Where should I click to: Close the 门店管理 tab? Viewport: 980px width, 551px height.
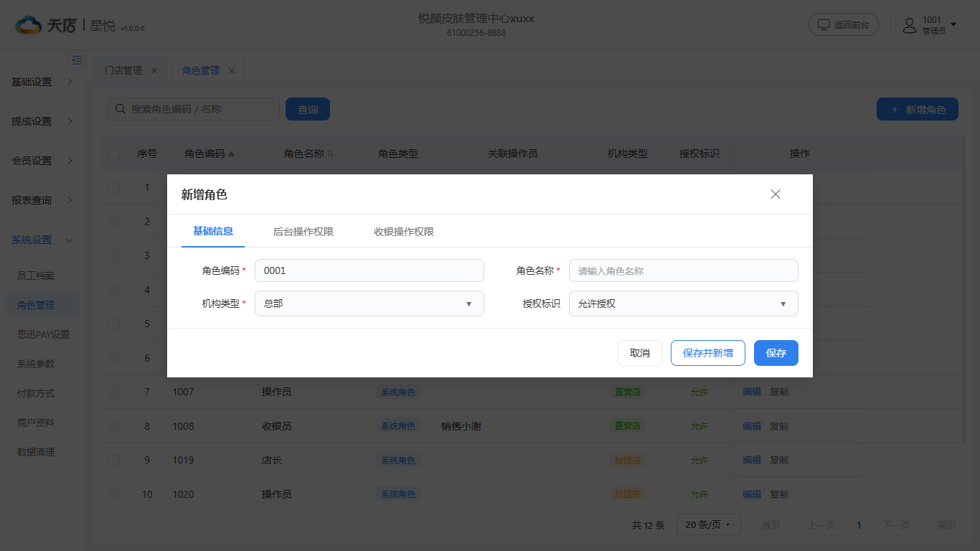click(x=154, y=70)
